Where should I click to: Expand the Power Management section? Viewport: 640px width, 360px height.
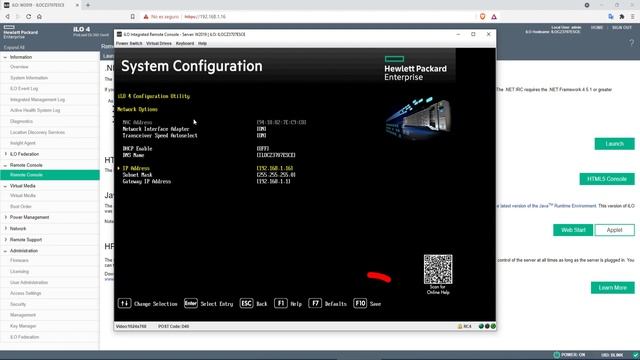[5, 218]
